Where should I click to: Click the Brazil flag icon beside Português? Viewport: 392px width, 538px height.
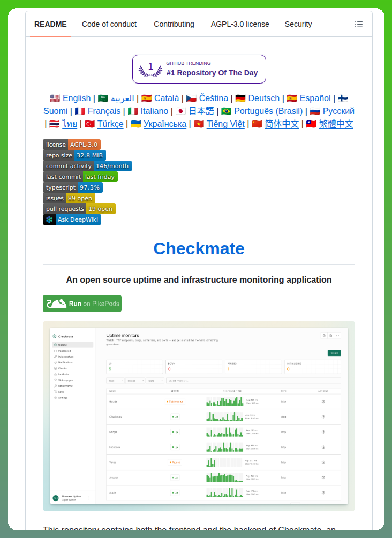tap(226, 111)
